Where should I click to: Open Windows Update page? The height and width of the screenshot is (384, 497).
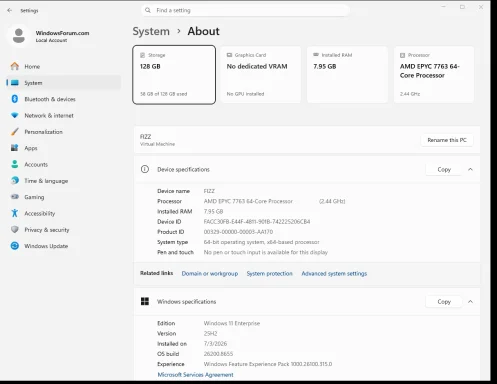click(63, 246)
